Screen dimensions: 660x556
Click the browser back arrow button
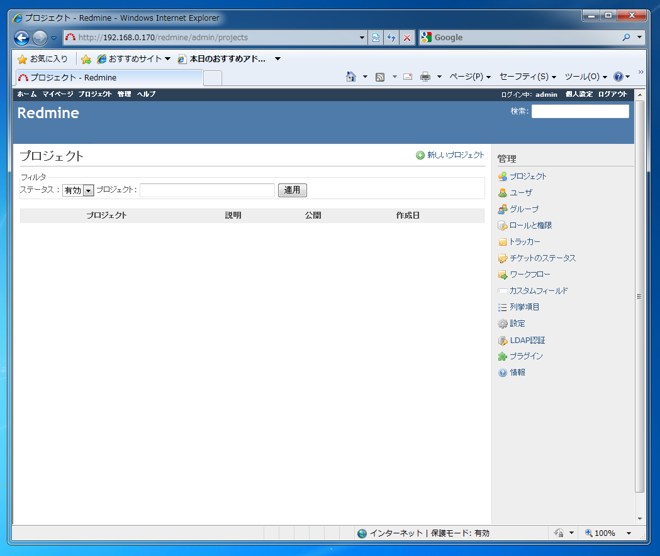coord(22,38)
